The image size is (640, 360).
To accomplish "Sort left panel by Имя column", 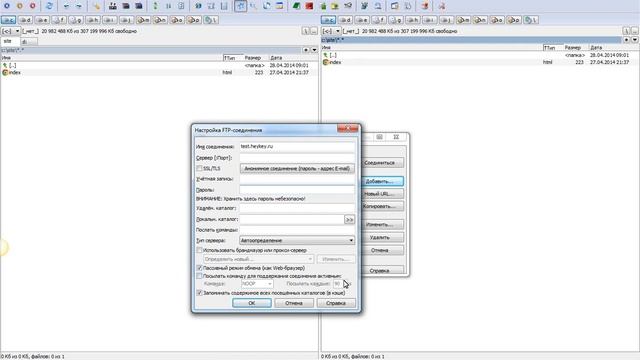I will (111, 58).
